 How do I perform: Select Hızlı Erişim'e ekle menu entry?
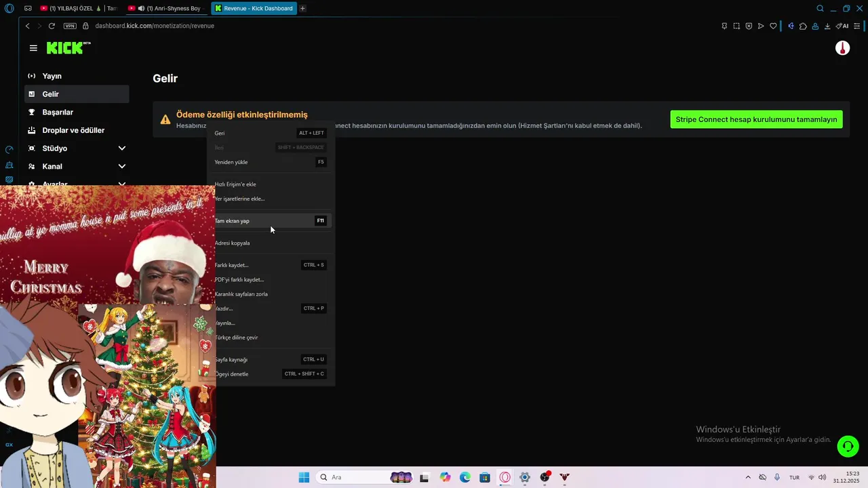click(x=271, y=184)
